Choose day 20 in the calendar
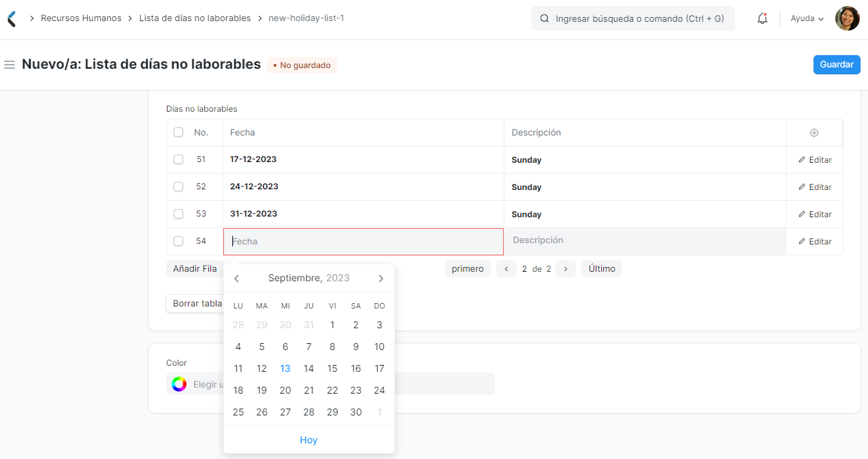 [x=285, y=390]
